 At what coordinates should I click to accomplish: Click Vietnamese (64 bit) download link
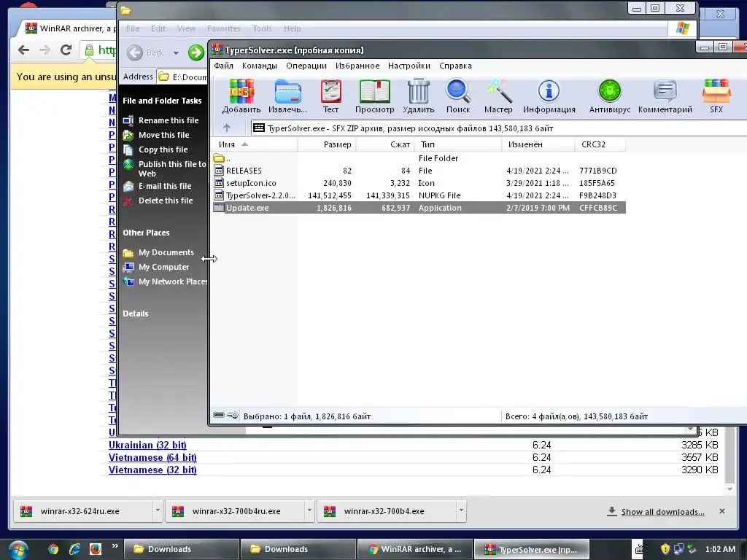pyautogui.click(x=152, y=457)
